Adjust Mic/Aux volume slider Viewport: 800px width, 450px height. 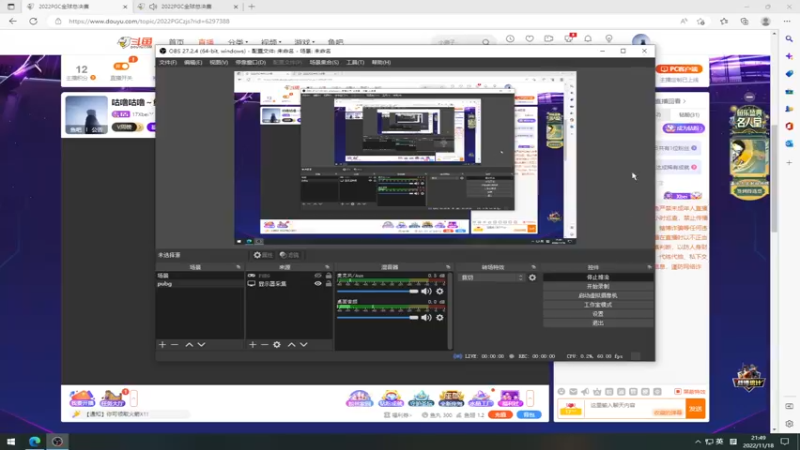tap(378, 291)
